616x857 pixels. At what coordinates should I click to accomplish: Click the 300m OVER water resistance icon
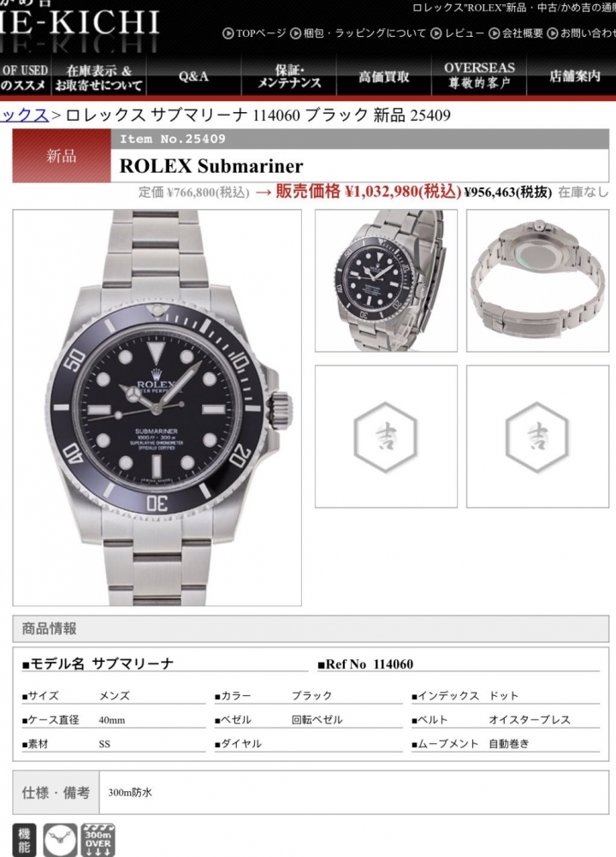click(98, 840)
